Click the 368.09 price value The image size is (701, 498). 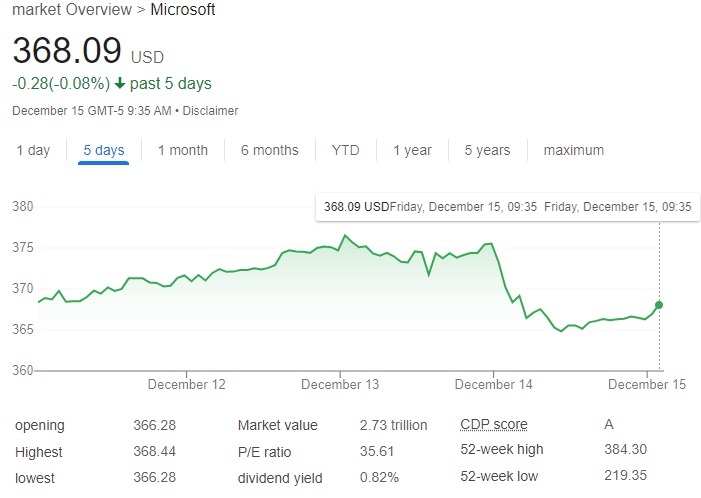pos(67,50)
